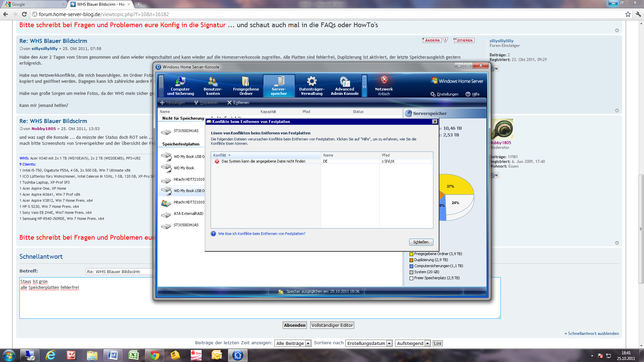
Task: Click the browser address bar
Action: point(329,14)
